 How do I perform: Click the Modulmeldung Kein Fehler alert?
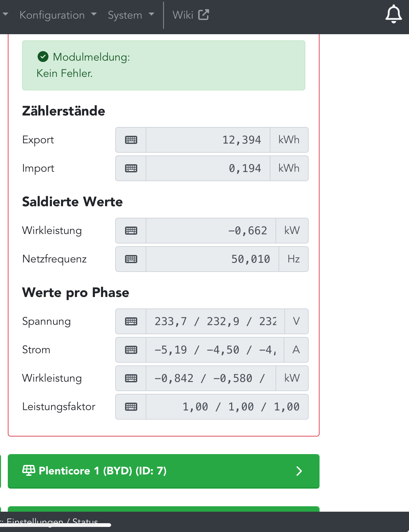pos(164,65)
